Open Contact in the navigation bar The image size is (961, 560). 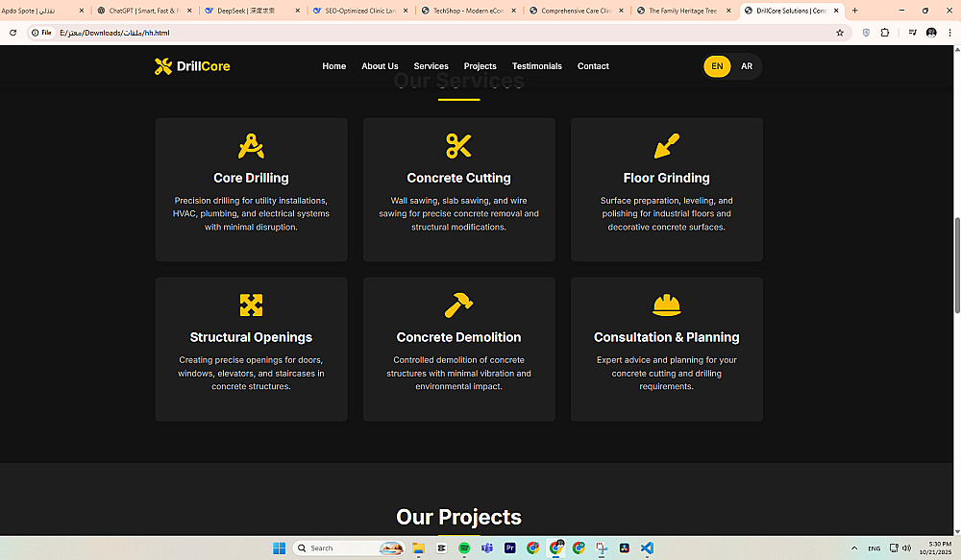coord(593,66)
